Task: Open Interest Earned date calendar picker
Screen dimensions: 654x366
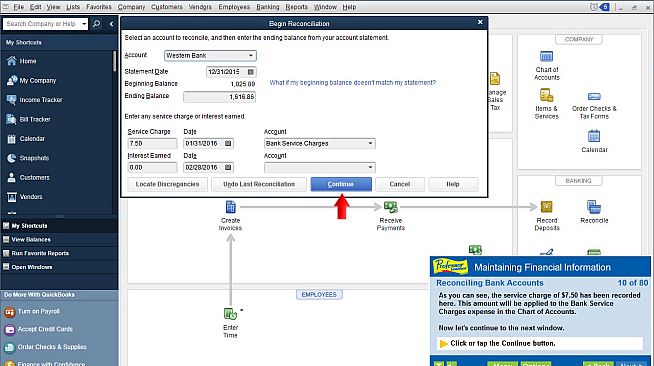Action: (228, 167)
